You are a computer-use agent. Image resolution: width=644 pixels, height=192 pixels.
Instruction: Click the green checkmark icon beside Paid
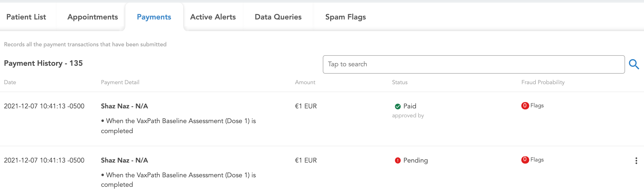398,106
